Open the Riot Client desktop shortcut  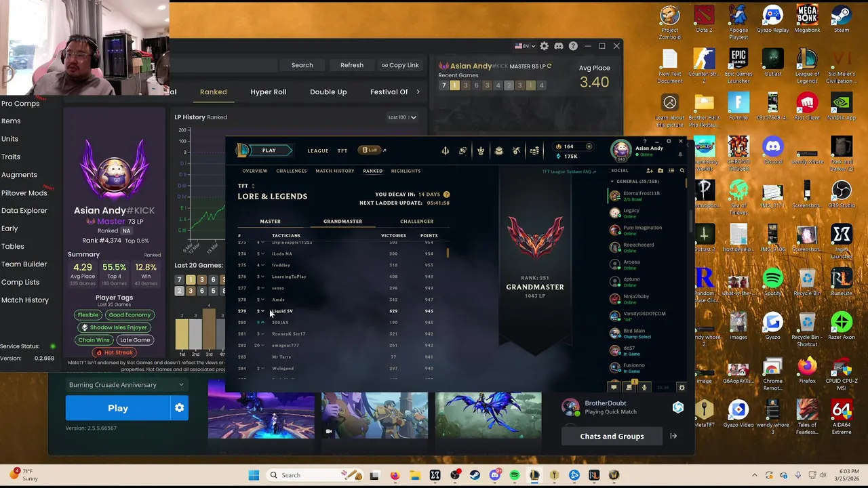807,107
